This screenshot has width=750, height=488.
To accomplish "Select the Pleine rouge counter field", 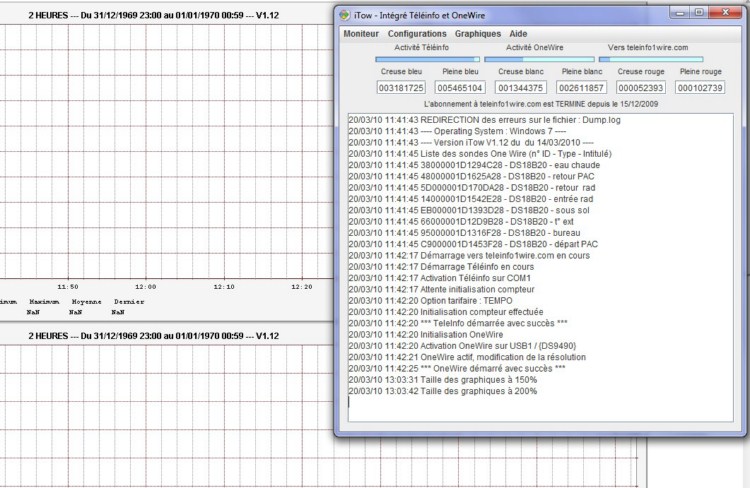I will [701, 88].
